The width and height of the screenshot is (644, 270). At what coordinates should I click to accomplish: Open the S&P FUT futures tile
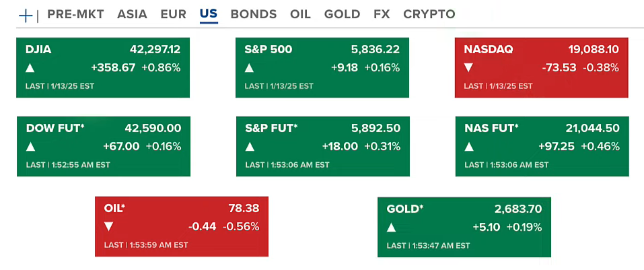click(322, 146)
